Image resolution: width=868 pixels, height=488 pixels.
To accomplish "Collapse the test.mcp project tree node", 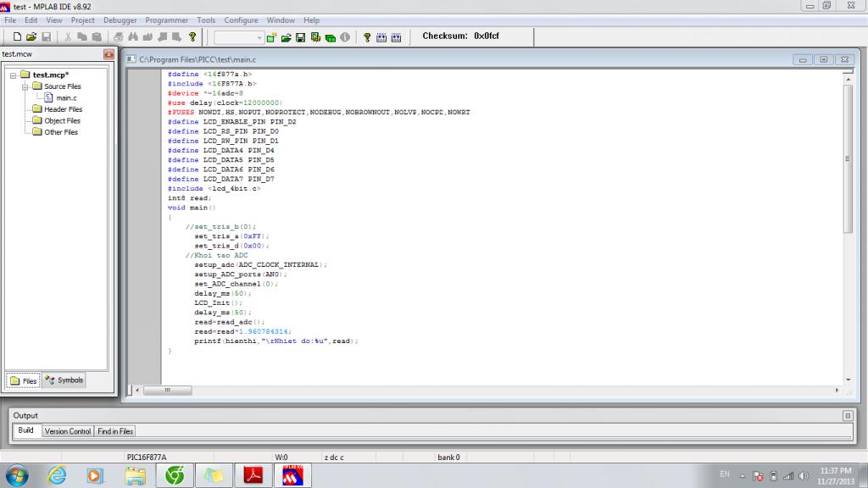I will [x=14, y=75].
